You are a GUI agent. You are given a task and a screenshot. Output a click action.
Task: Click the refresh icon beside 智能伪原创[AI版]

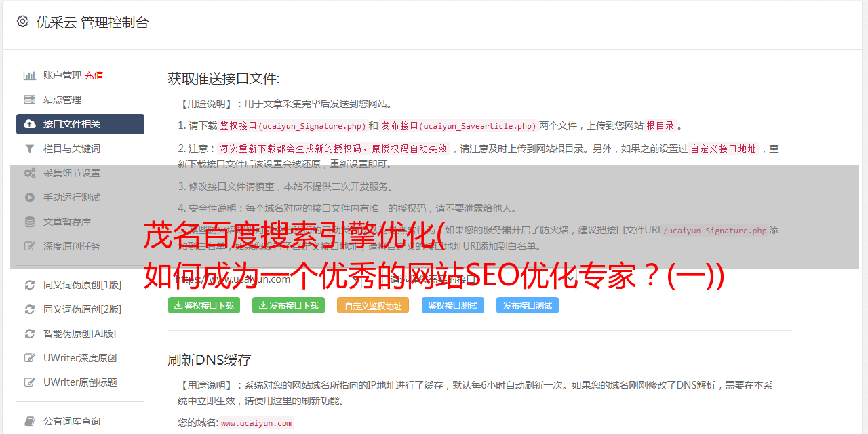coord(30,334)
